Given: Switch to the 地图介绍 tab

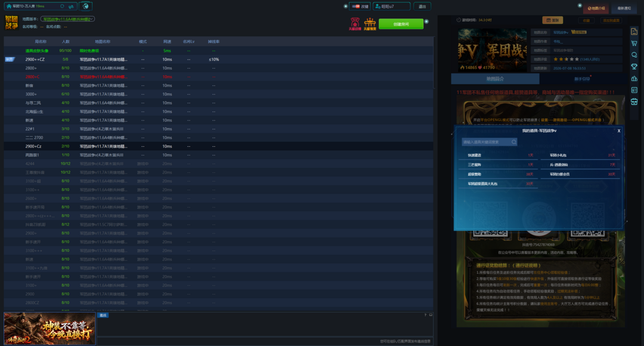Looking at the screenshot, I should (x=596, y=8).
